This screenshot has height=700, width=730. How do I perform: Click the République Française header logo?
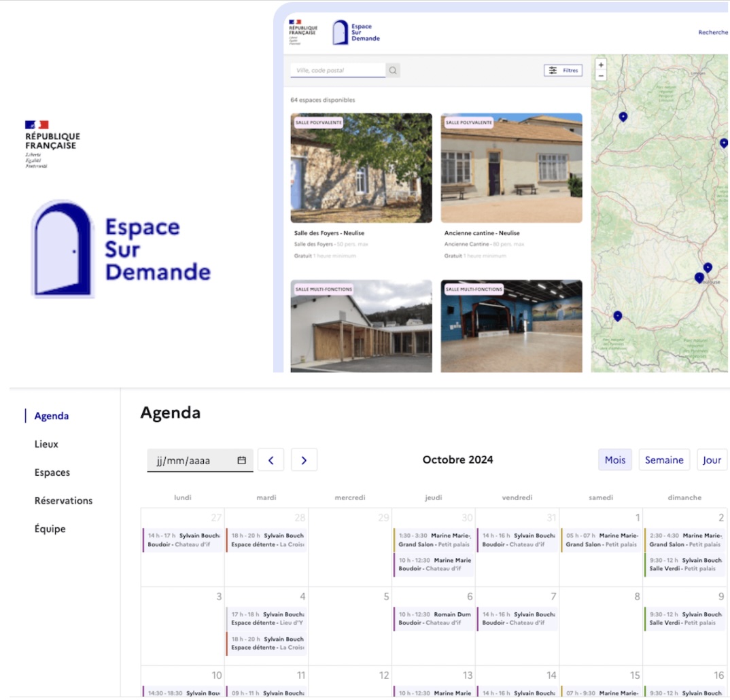(x=302, y=32)
